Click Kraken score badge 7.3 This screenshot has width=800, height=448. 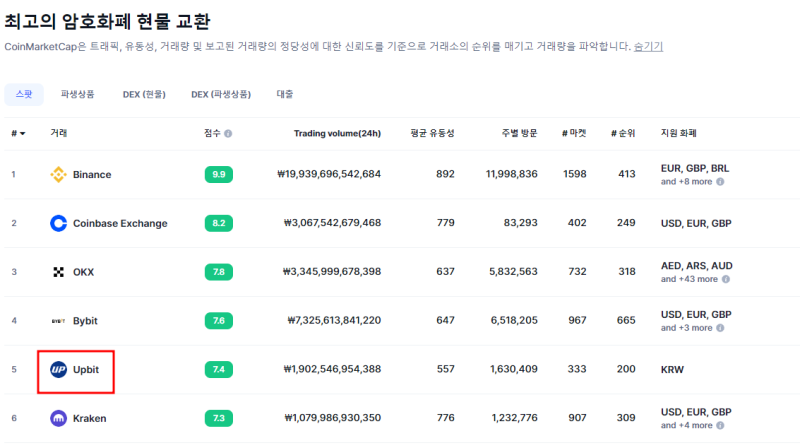point(219,418)
